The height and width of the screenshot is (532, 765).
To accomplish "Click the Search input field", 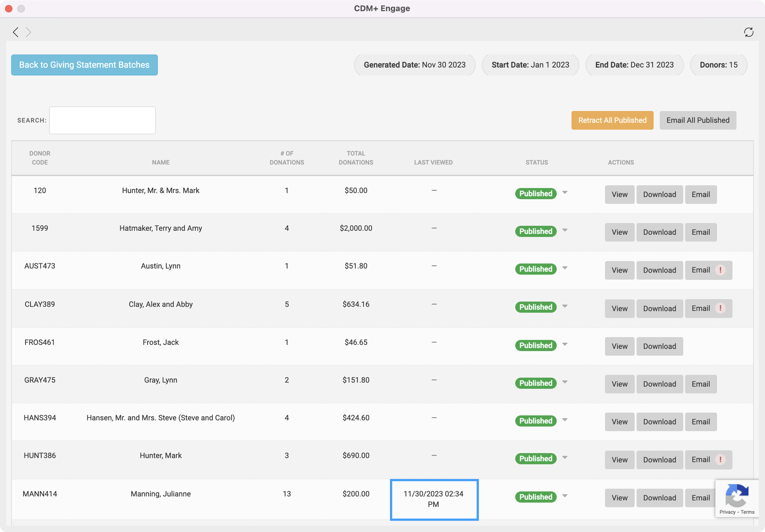I will click(x=102, y=120).
